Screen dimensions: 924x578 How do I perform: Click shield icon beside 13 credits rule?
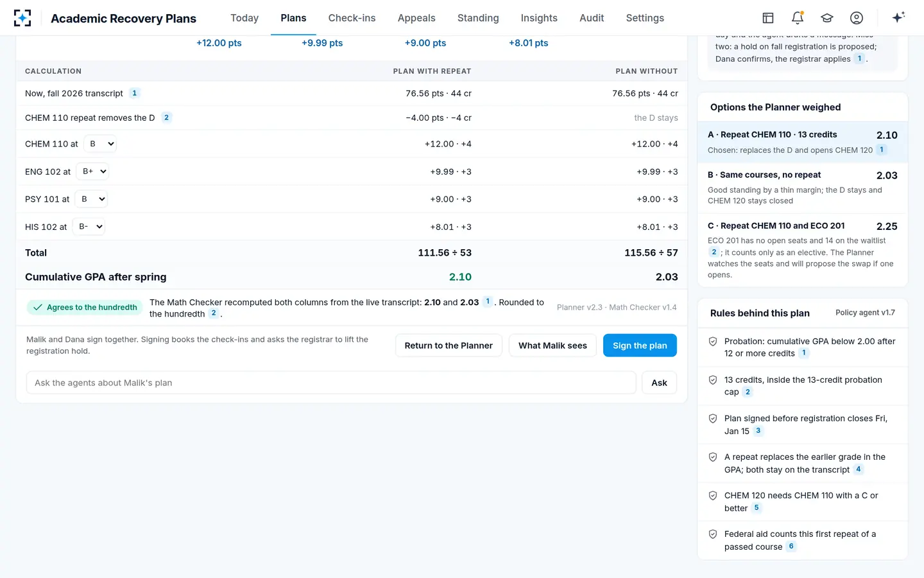pos(713,380)
